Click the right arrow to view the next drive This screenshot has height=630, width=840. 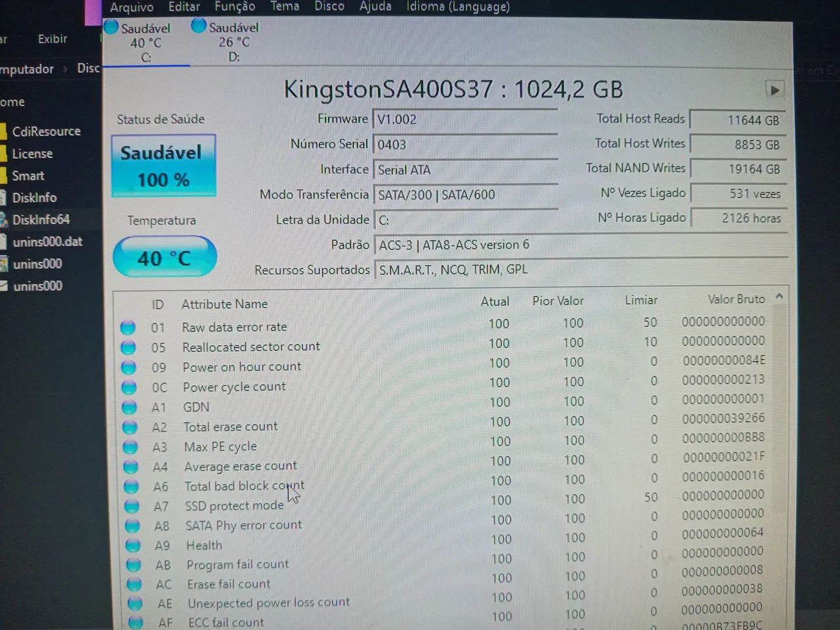click(775, 90)
